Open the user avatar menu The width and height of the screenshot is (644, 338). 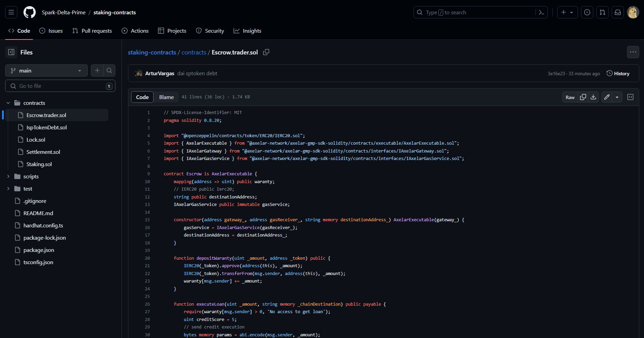(x=633, y=12)
